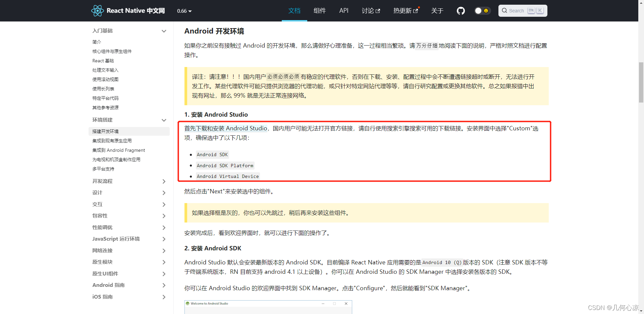The height and width of the screenshot is (314, 644).
Task: Open the 讨论 external link
Action: [371, 11]
